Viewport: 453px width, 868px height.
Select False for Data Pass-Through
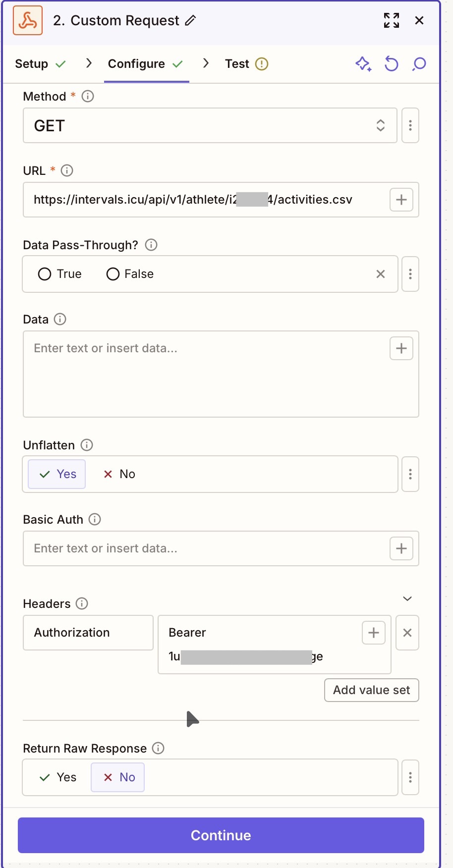pos(113,274)
